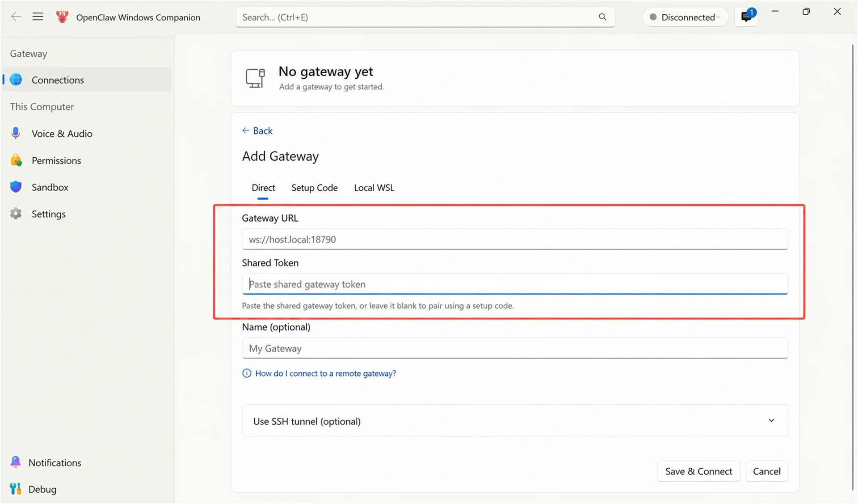The height and width of the screenshot is (504, 858).
Task: Click the 'Add Gateway' heading
Action: coord(280,156)
